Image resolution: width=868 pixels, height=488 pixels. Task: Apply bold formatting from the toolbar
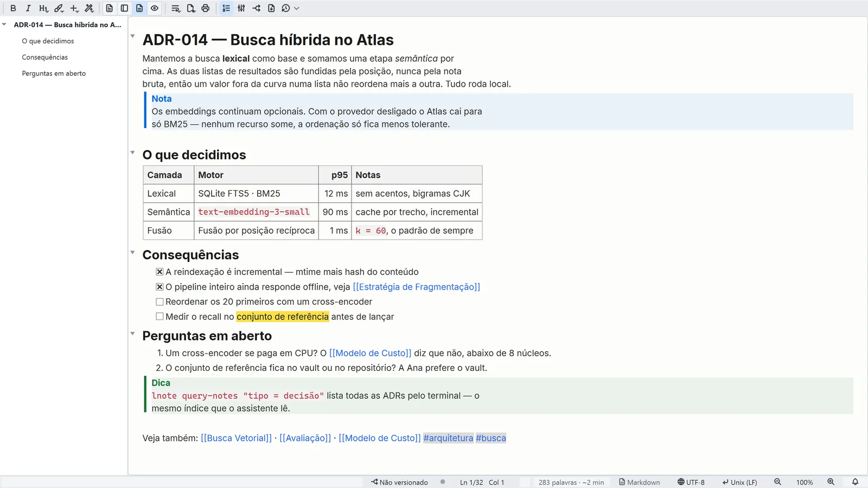[x=14, y=8]
